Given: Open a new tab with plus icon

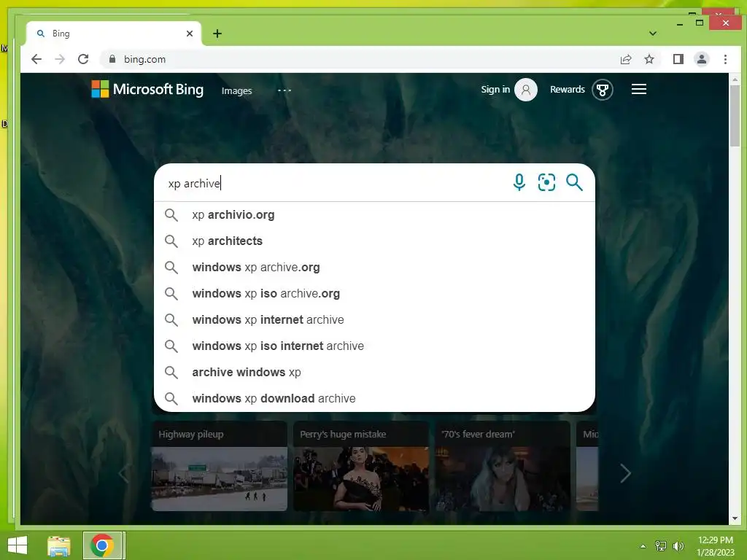Looking at the screenshot, I should click(217, 34).
